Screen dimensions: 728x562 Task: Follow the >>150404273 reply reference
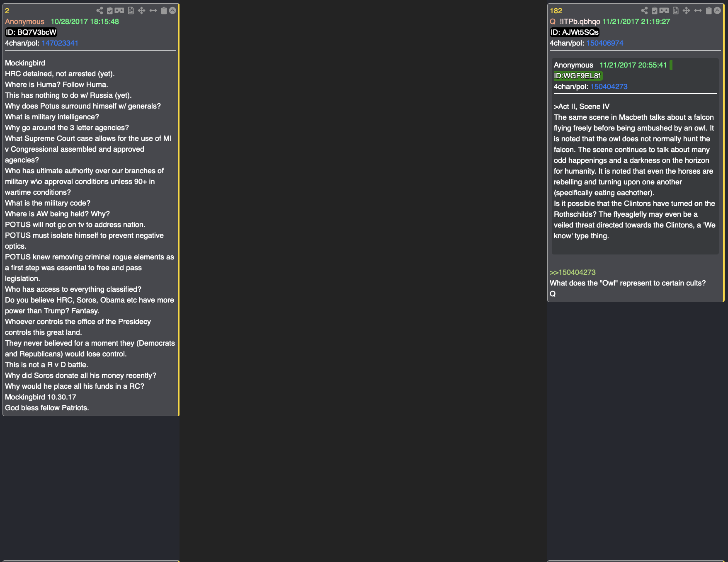(x=573, y=272)
